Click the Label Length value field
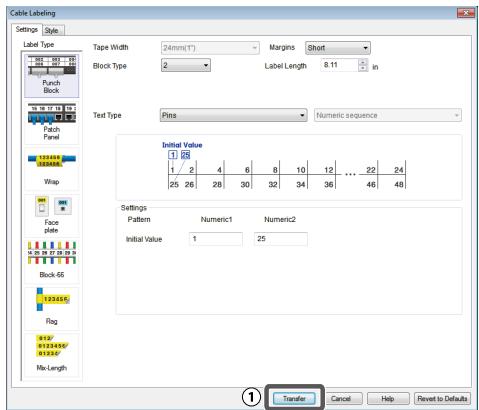This screenshot has width=479, height=410. point(339,65)
